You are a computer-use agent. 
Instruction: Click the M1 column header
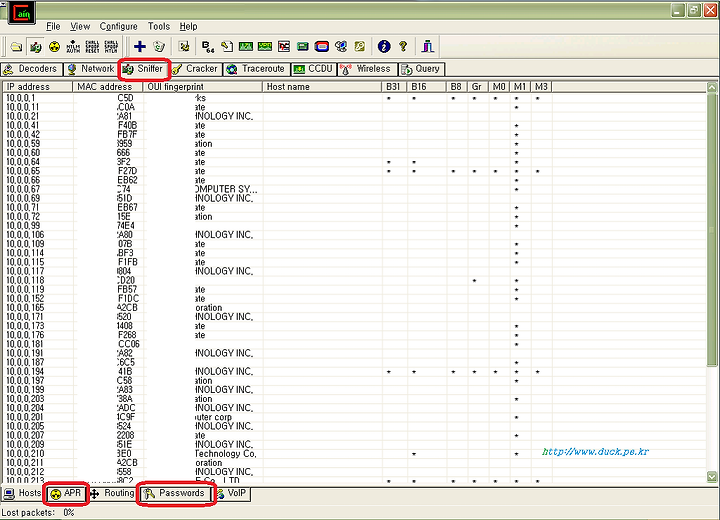(x=520, y=87)
